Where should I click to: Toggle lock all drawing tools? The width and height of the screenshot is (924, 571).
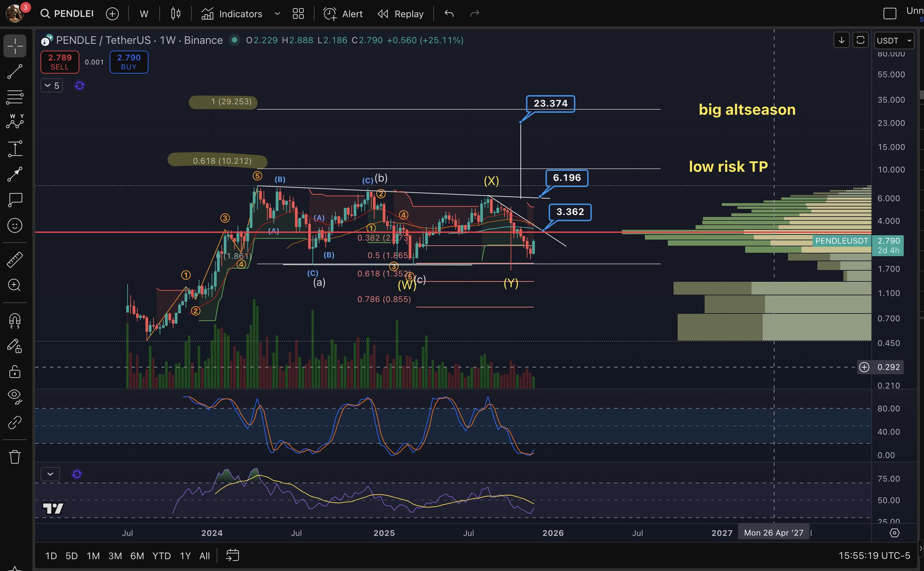(15, 372)
